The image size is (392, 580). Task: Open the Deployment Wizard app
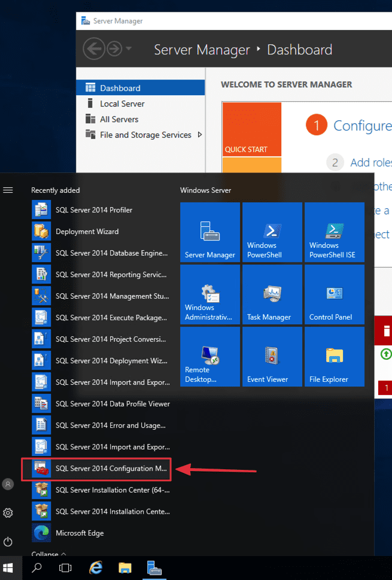87,232
